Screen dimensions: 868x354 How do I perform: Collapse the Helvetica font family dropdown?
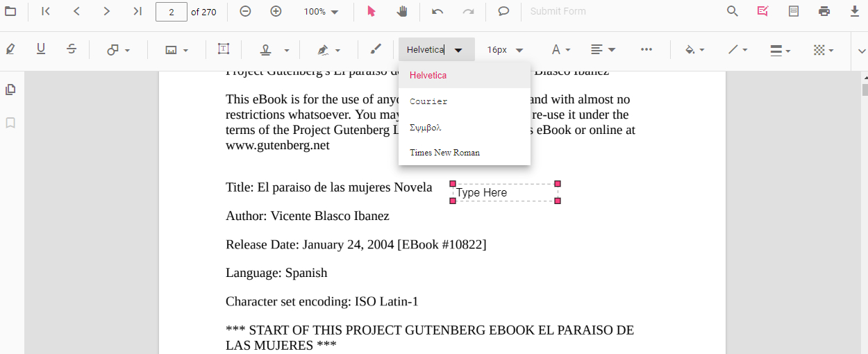pos(458,50)
